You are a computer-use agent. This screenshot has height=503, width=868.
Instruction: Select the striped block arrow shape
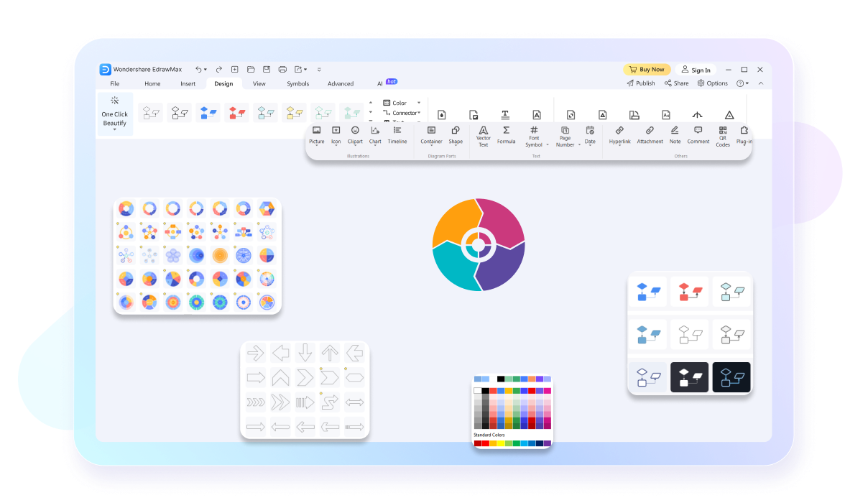pyautogui.click(x=305, y=402)
